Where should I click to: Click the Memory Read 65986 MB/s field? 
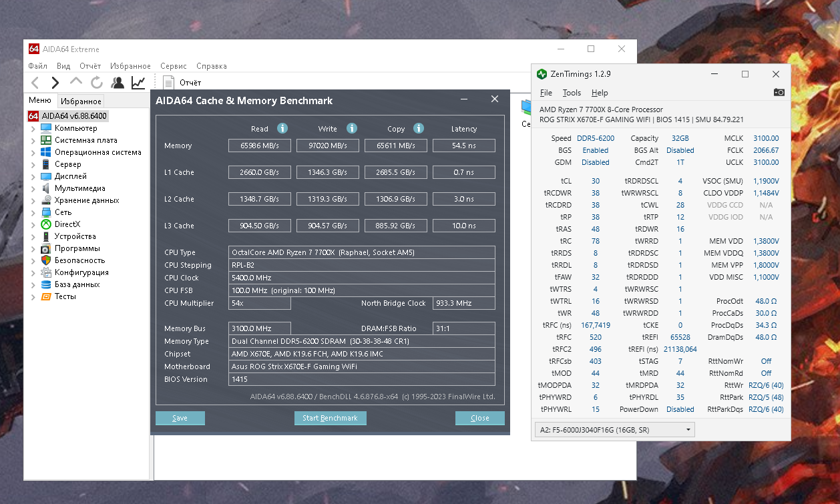[259, 146]
